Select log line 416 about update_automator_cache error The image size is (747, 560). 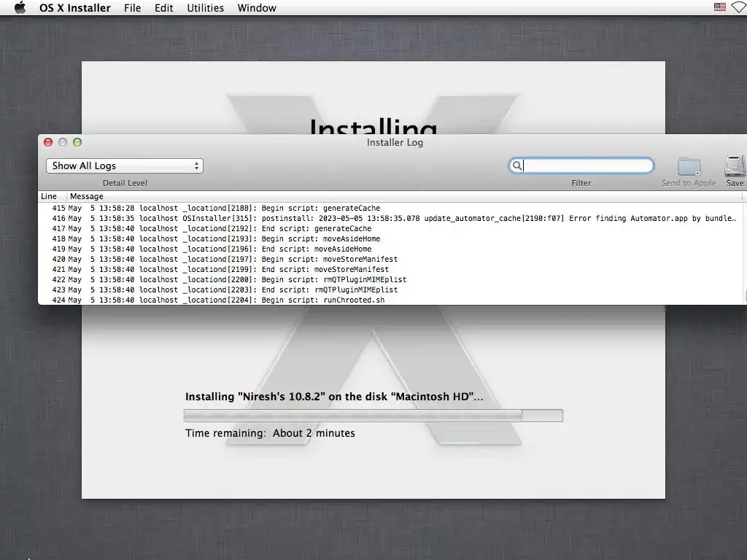[x=391, y=218]
